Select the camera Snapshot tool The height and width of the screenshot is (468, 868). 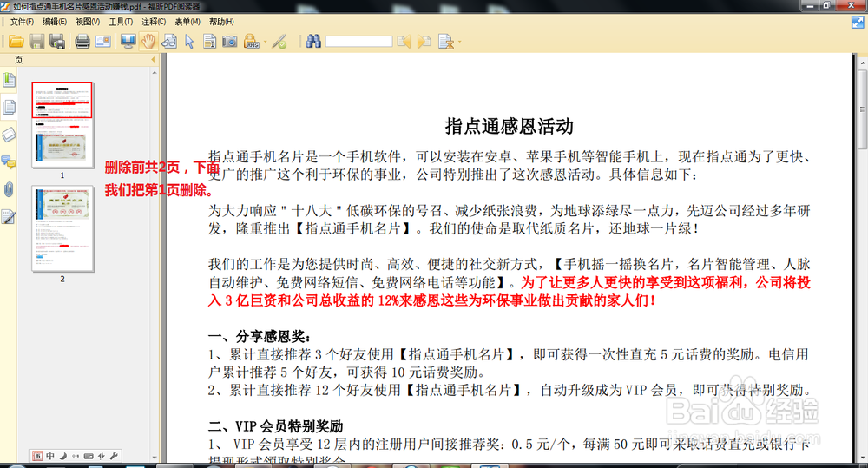230,42
